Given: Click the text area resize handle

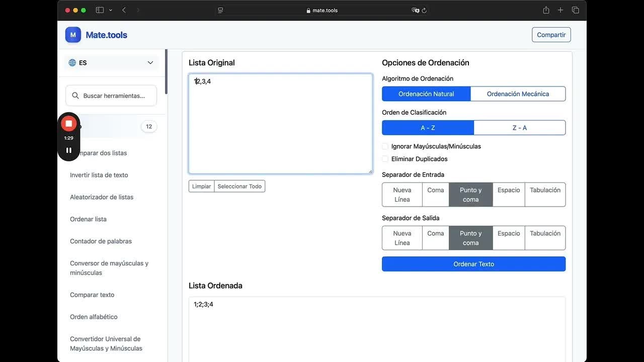Looking at the screenshot, I should point(370,171).
